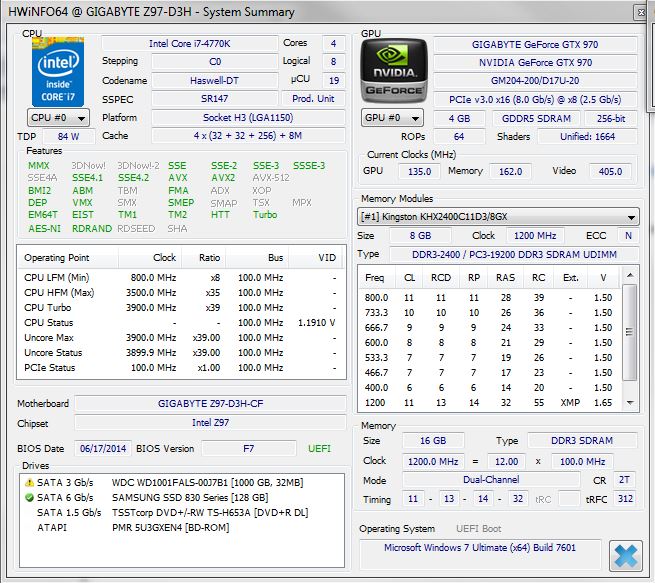Click the DDR3-2400 / PC3-19200 type field
Screen dimensions: 655x583
pyautogui.click(x=514, y=254)
